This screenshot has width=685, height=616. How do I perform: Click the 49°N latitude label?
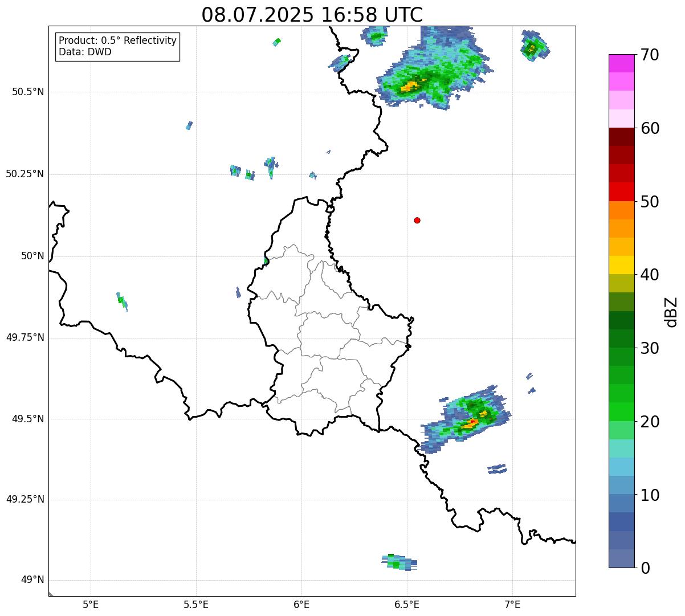[x=32, y=580]
